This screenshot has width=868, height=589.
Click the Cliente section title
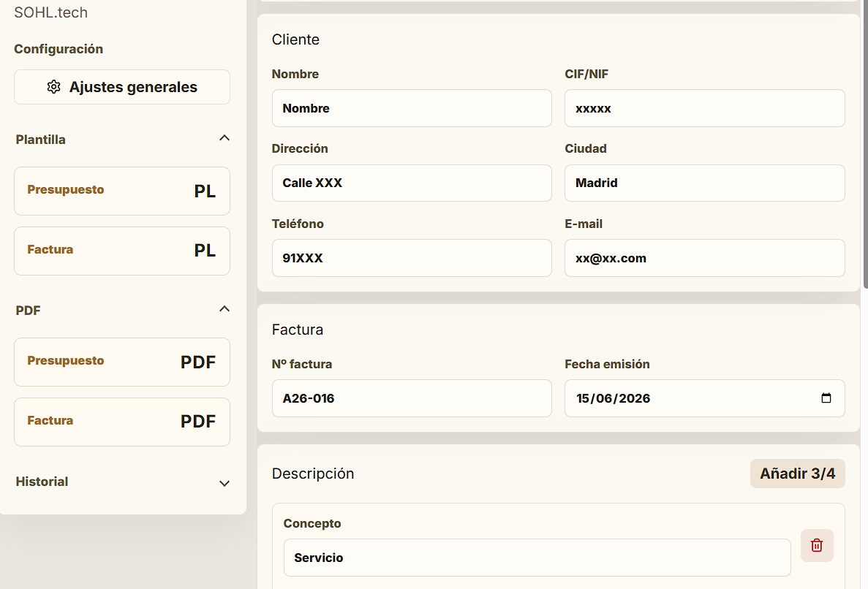pyautogui.click(x=295, y=39)
